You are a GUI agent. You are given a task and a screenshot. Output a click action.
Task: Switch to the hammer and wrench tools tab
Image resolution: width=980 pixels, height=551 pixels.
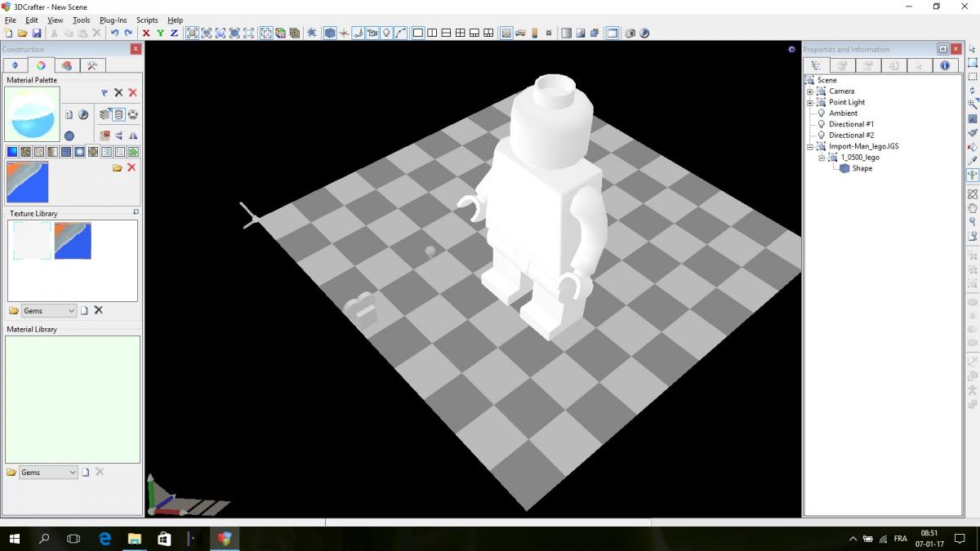(92, 65)
